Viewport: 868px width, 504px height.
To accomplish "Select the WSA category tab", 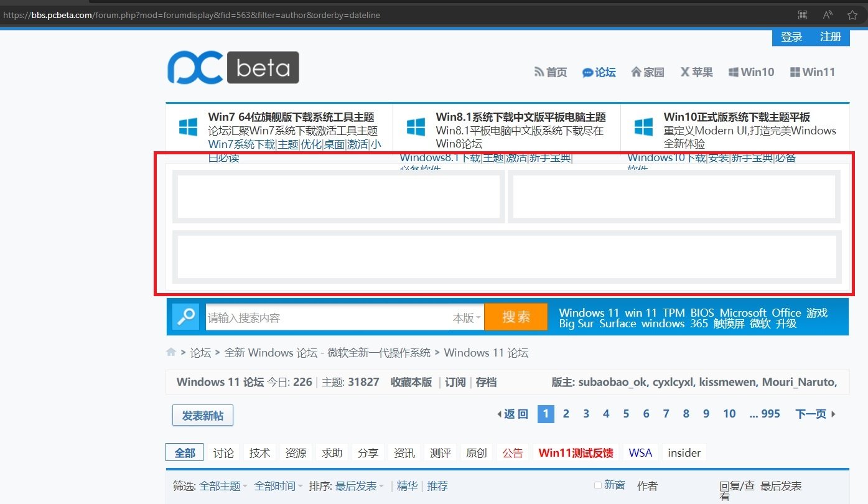I will point(640,453).
